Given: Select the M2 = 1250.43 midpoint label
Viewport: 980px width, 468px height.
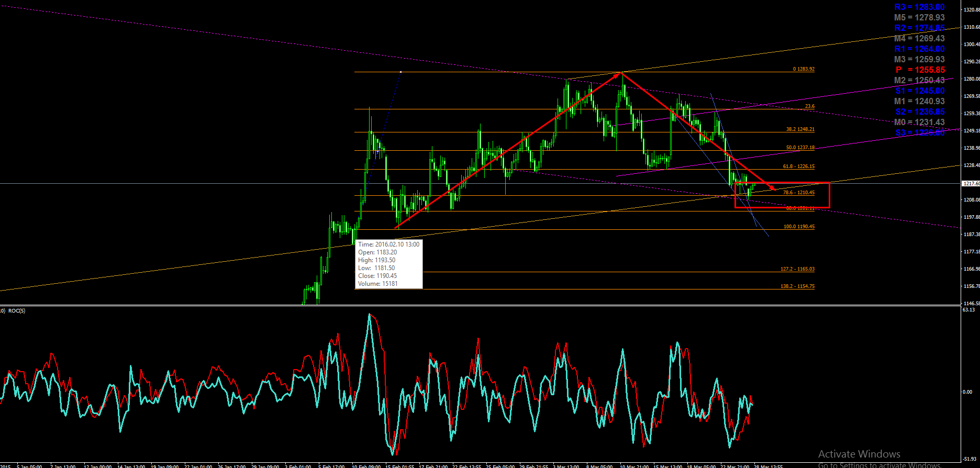Looking at the screenshot, I should (x=919, y=81).
